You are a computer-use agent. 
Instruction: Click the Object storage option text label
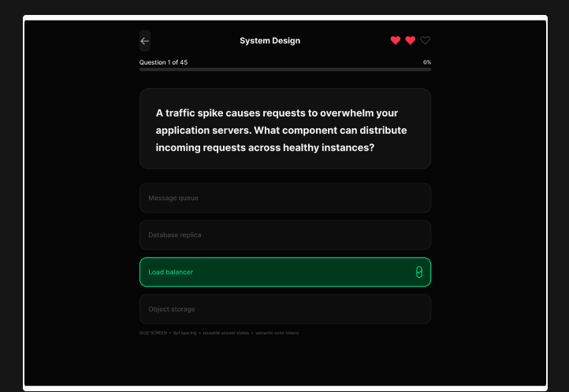pos(172,309)
